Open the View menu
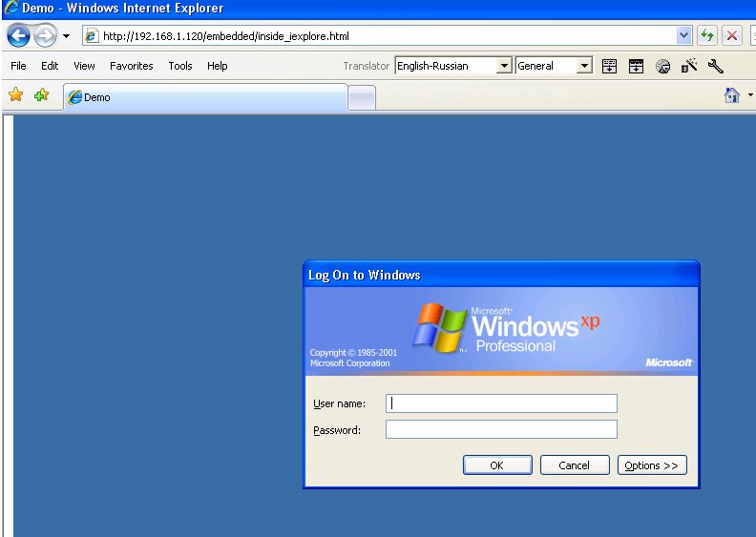Image resolution: width=756 pixels, height=537 pixels. coord(84,66)
